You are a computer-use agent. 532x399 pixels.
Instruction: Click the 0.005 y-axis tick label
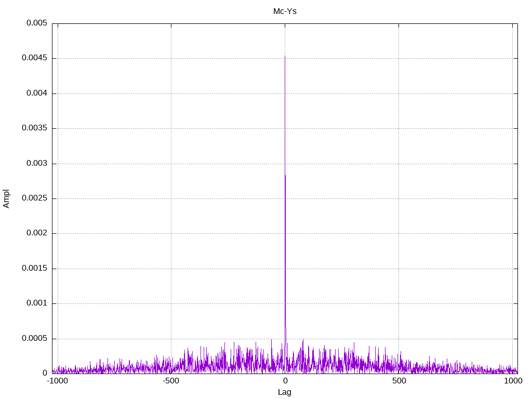pyautogui.click(x=36, y=23)
